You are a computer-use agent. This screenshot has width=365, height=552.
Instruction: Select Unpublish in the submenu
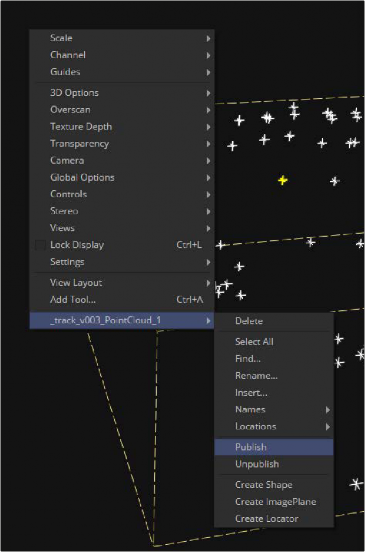(x=274, y=464)
